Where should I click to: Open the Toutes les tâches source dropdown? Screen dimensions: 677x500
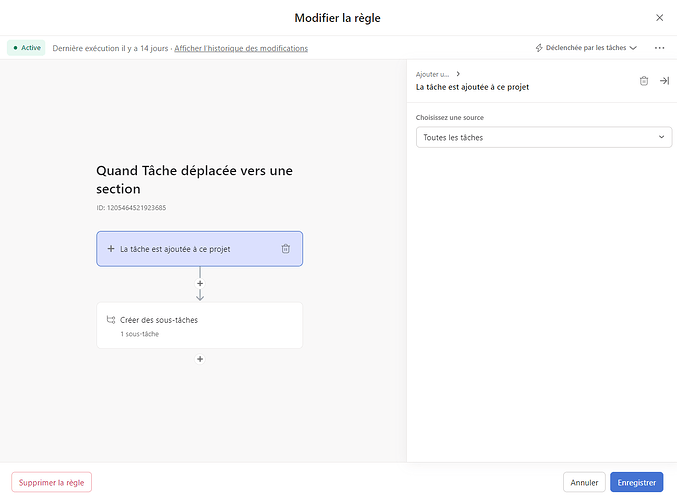tap(544, 137)
